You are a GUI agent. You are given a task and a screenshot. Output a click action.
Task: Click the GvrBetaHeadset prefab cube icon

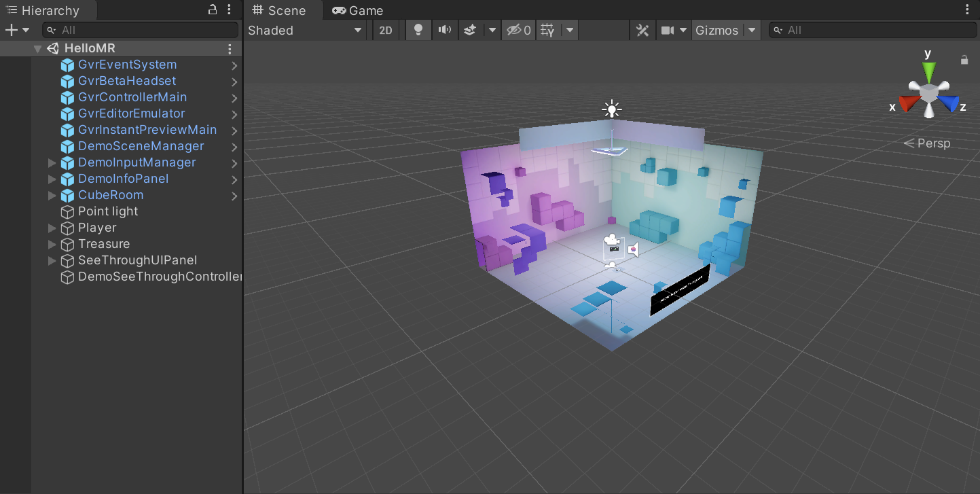tap(67, 82)
